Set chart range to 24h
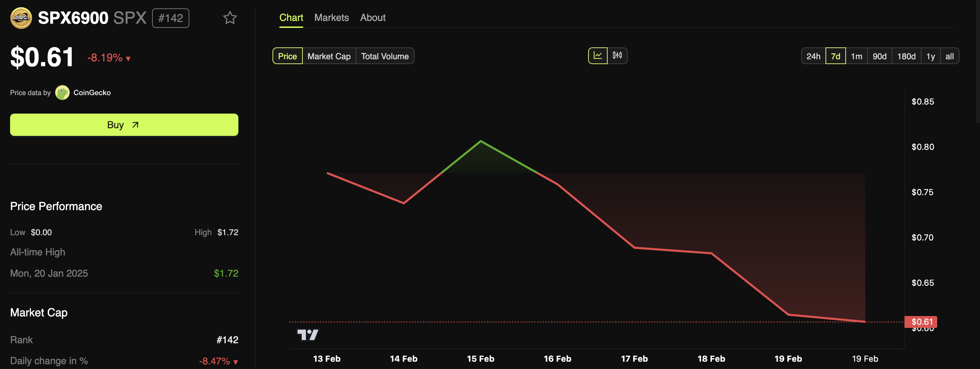Screen dimensions: 980x369 coord(813,56)
